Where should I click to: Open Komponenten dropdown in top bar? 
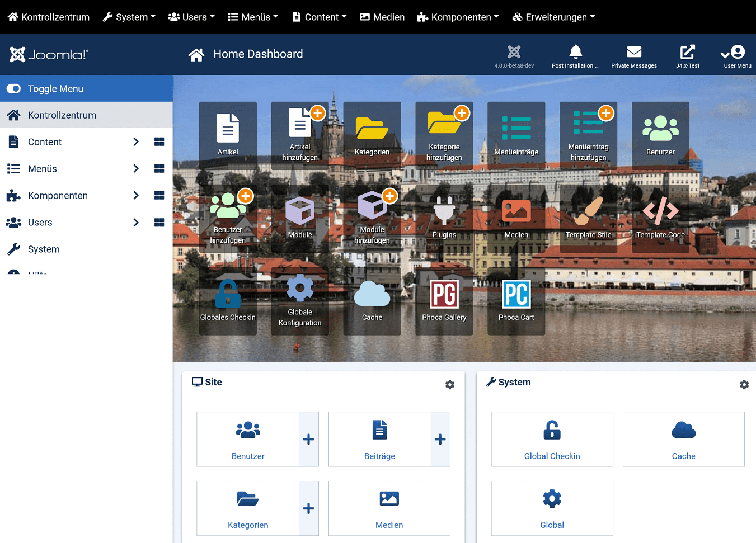tap(458, 17)
